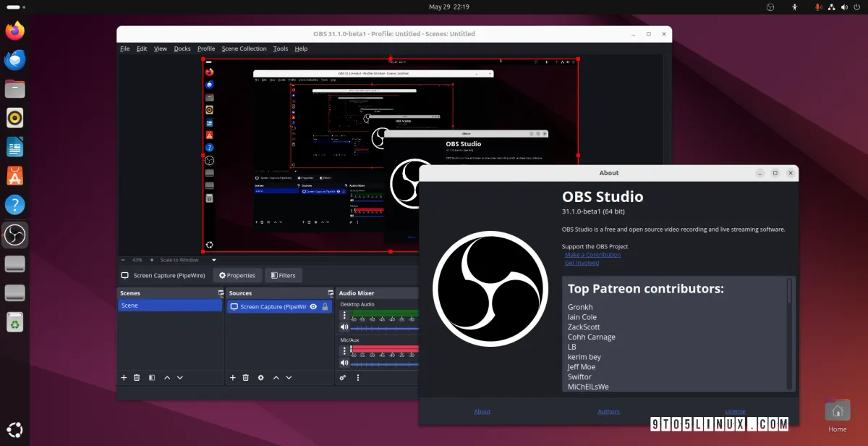868x446 pixels.
Task: Lock the Screen Capture source
Action: pos(325,306)
